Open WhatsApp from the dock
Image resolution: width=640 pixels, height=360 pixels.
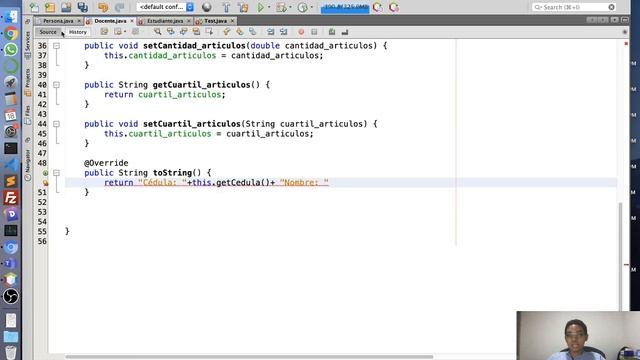(x=11, y=50)
